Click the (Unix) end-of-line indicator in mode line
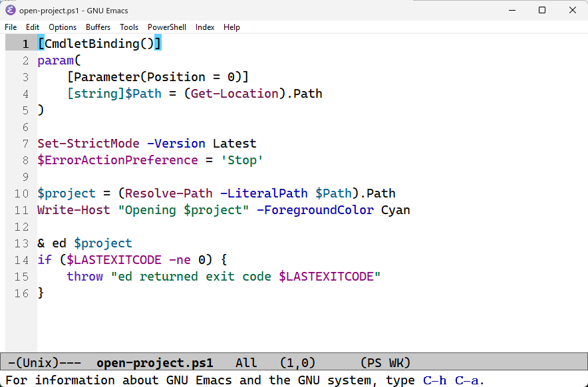The height and width of the screenshot is (387, 588). point(37,362)
